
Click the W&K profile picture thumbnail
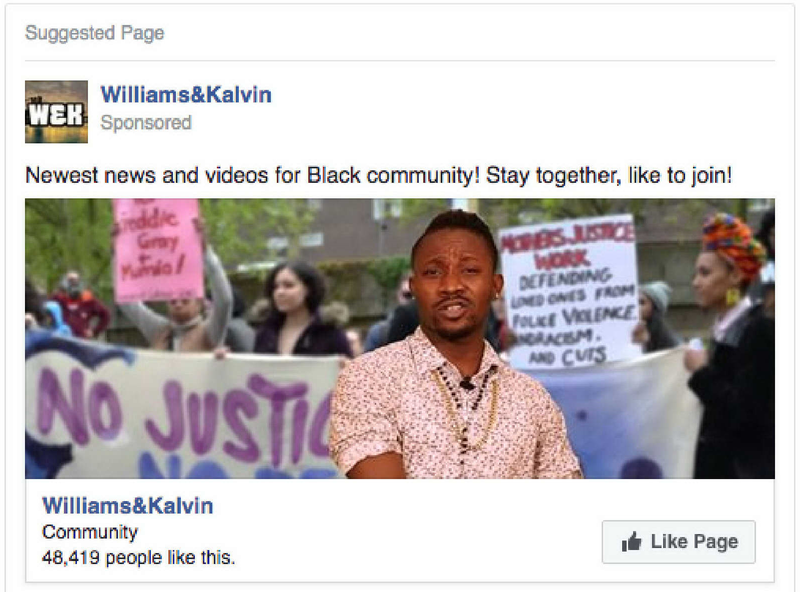(56, 112)
